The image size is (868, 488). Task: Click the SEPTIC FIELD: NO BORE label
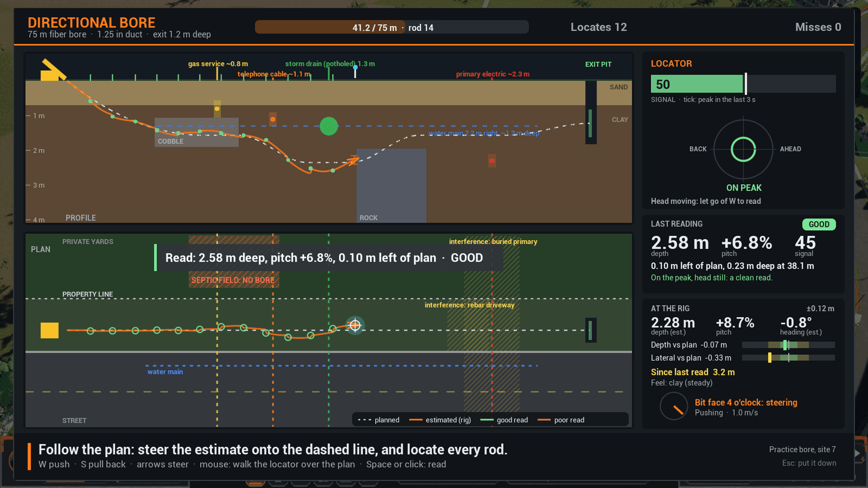[233, 280]
